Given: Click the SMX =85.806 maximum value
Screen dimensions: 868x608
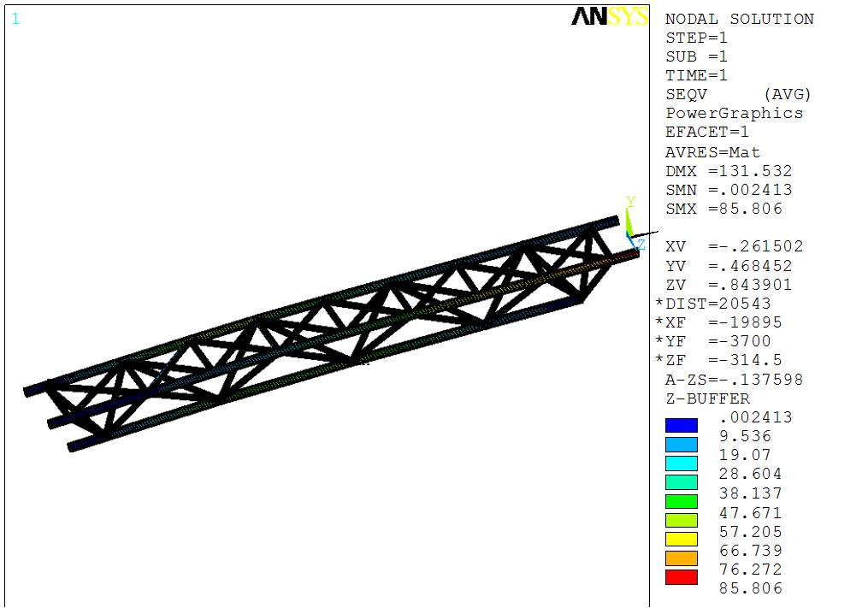Looking at the screenshot, I should [x=723, y=209].
